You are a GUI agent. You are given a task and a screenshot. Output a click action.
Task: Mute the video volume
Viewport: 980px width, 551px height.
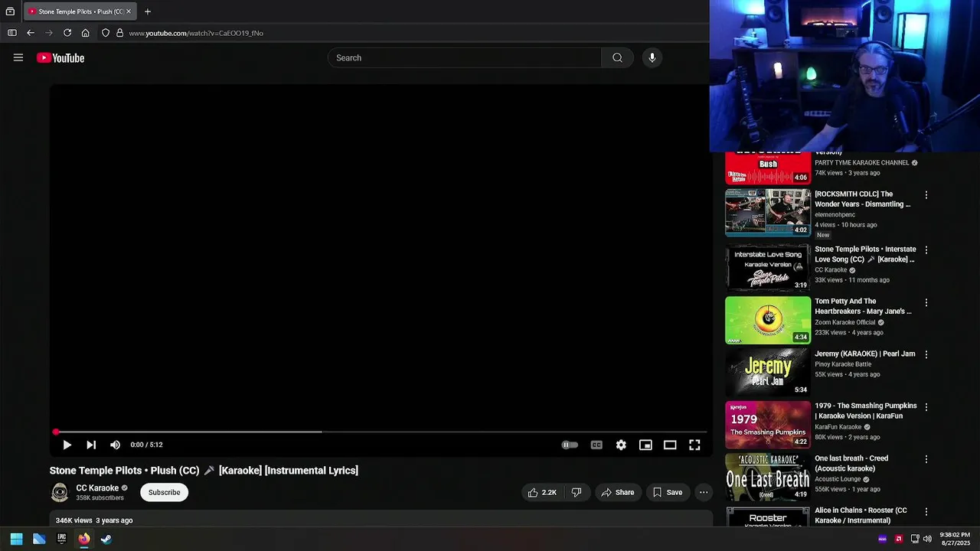(x=115, y=445)
